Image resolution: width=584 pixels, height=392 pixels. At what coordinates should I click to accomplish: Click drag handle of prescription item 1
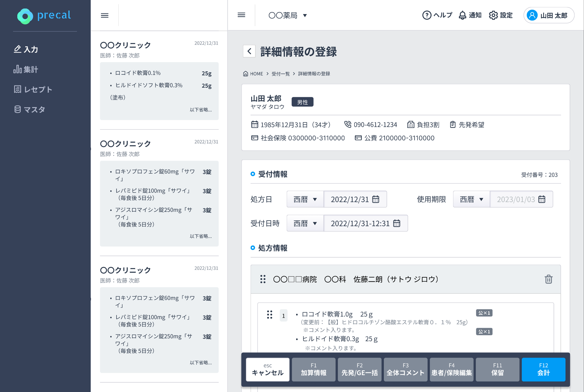[x=269, y=315]
